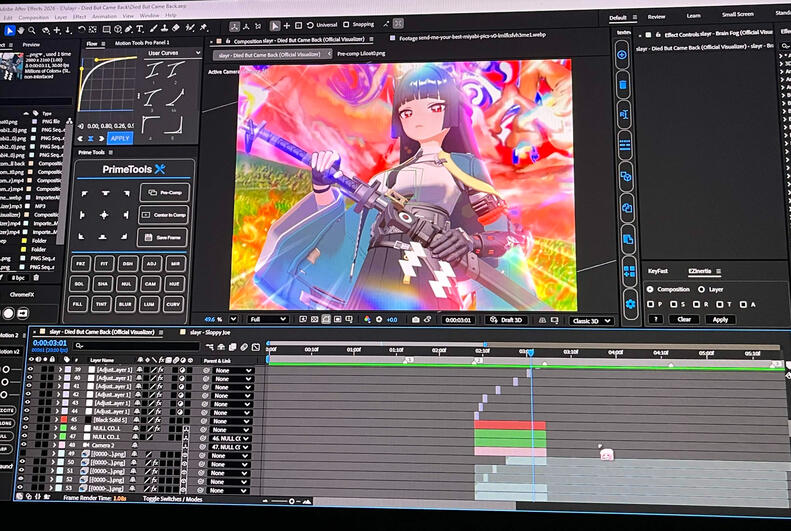The height and width of the screenshot is (531, 791).
Task: Select the Zoom magnifier tool
Action: coord(32,31)
